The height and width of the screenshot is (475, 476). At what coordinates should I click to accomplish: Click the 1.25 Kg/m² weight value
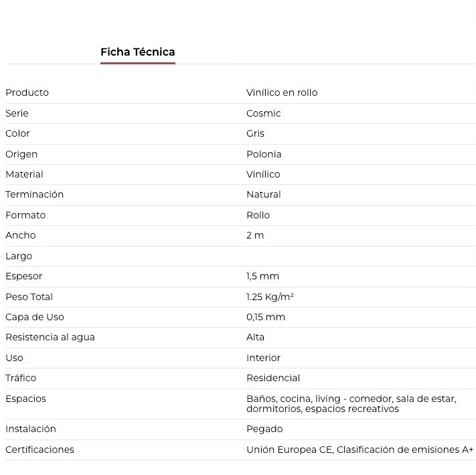[270, 297]
